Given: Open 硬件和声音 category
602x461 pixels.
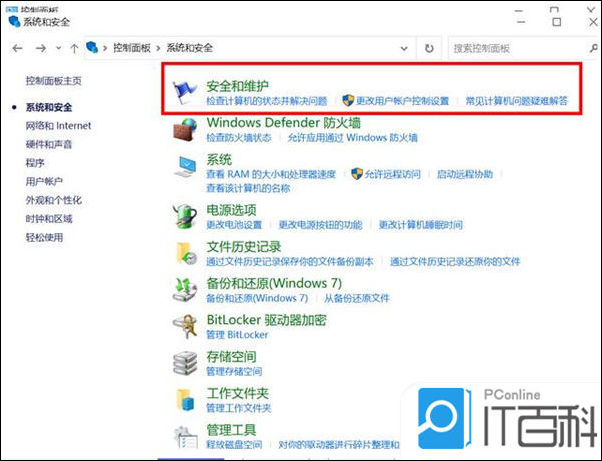Looking at the screenshot, I should coord(49,144).
